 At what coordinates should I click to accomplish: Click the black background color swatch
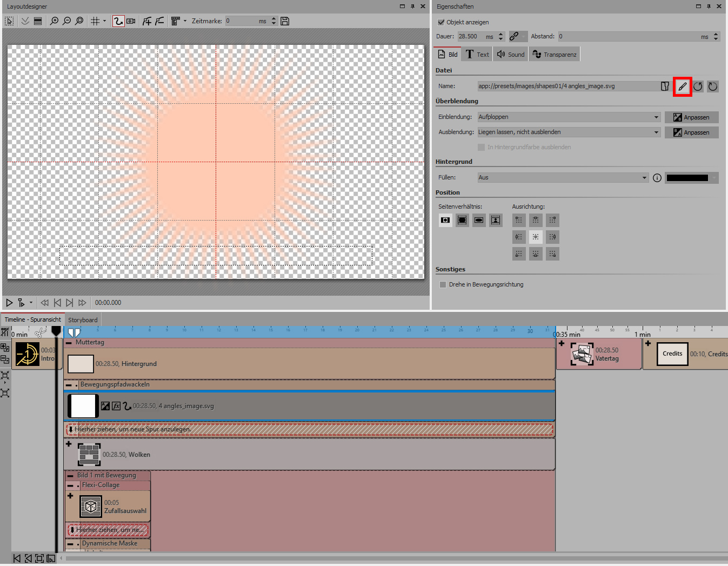[x=687, y=178]
